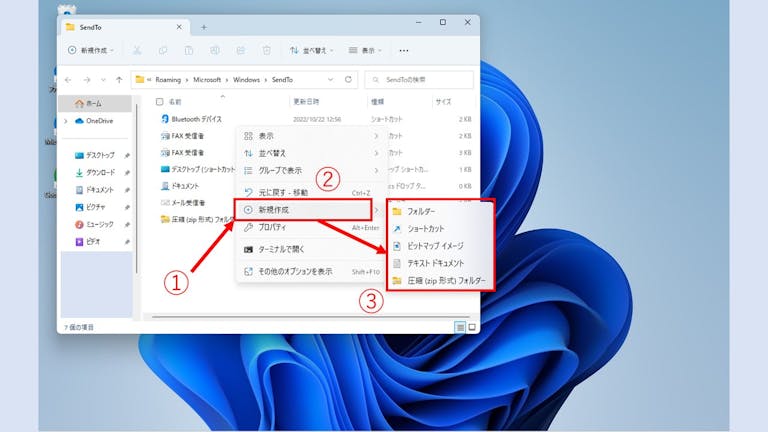The image size is (768, 432).
Task: Open ホーム in navigation pane
Action: point(96,104)
